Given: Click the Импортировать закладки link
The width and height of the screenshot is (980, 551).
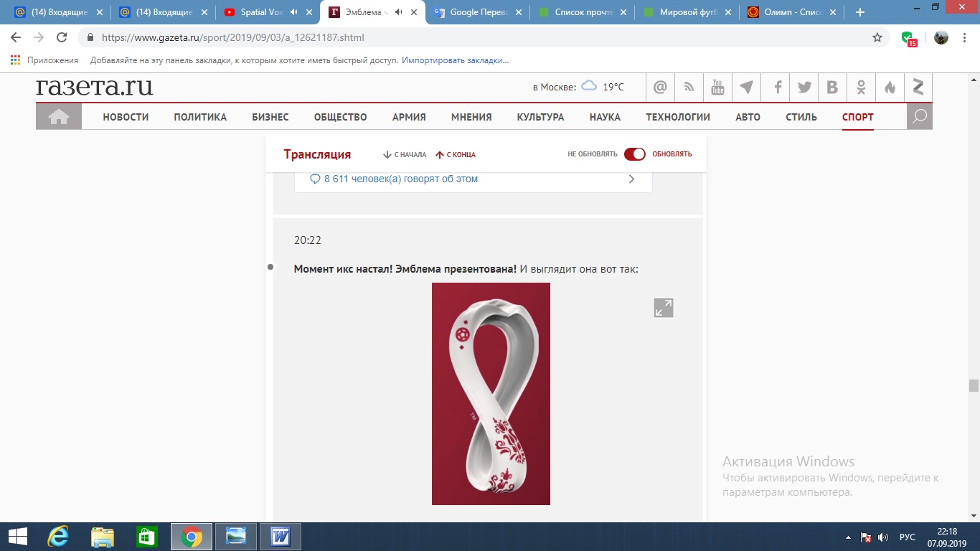Looking at the screenshot, I should point(456,60).
